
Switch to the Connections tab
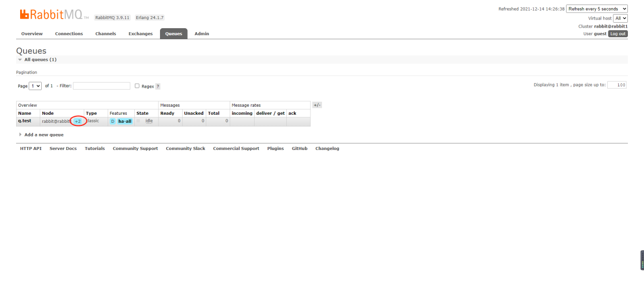pos(69,34)
